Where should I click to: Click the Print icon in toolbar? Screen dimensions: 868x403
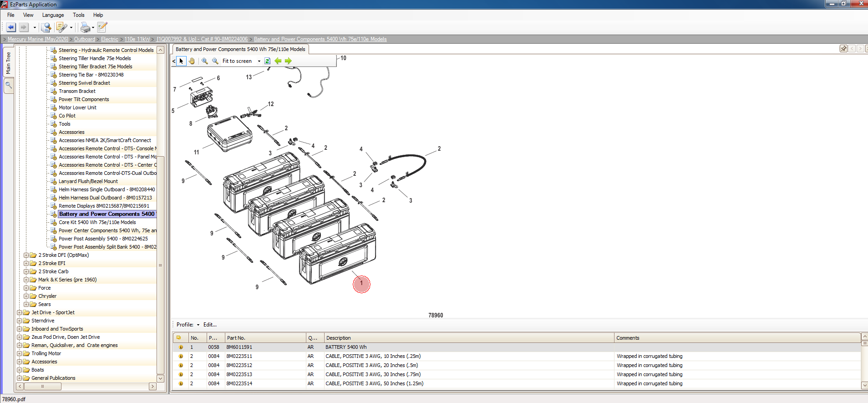tap(85, 27)
